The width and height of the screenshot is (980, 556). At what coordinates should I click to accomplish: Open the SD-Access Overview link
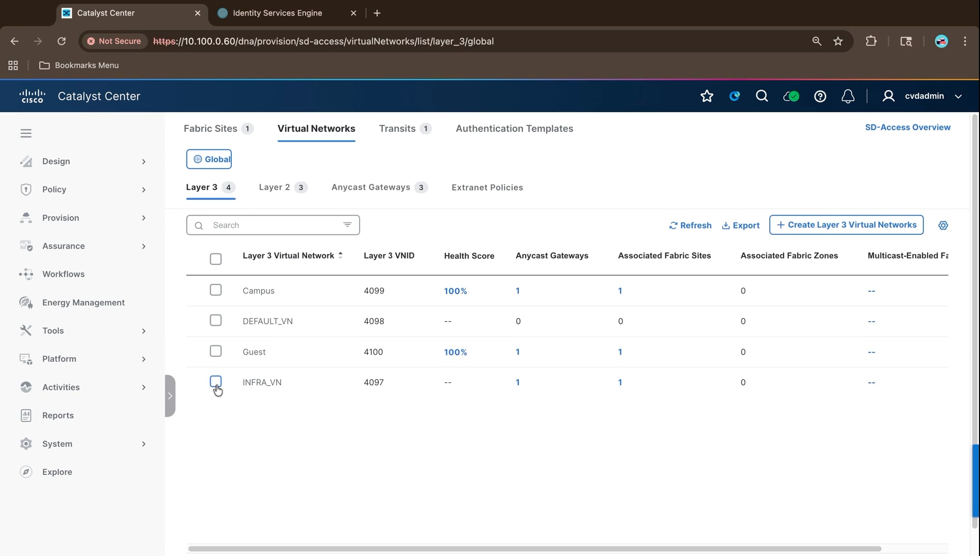[907, 127]
